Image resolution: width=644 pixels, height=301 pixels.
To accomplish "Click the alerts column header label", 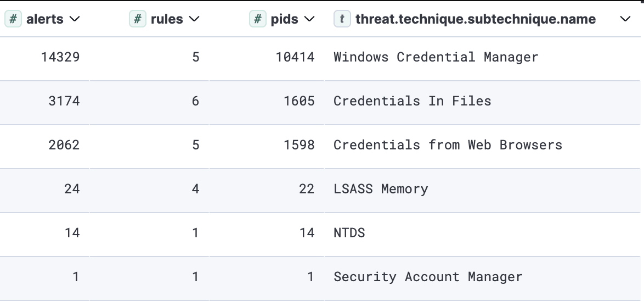I will coord(45,19).
